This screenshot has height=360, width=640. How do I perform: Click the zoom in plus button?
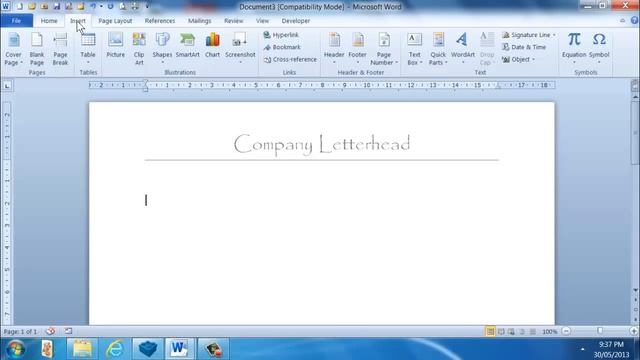click(x=634, y=331)
